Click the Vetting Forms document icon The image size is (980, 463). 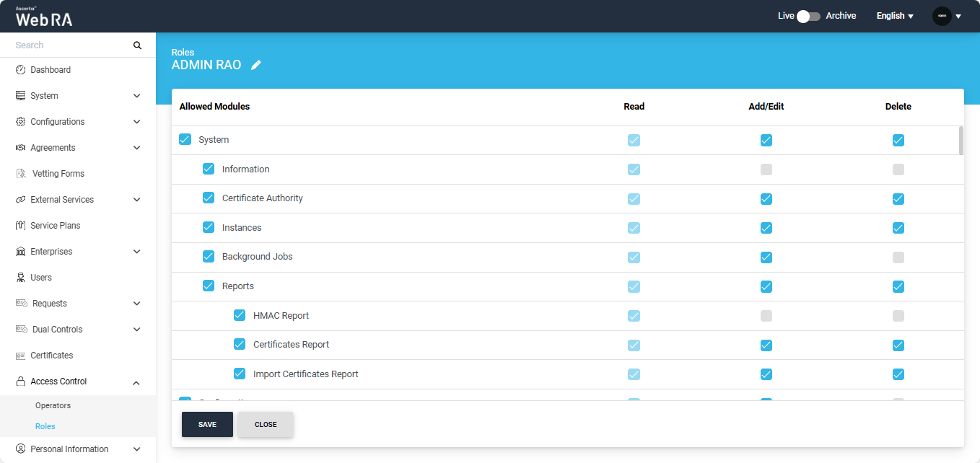[x=20, y=174]
